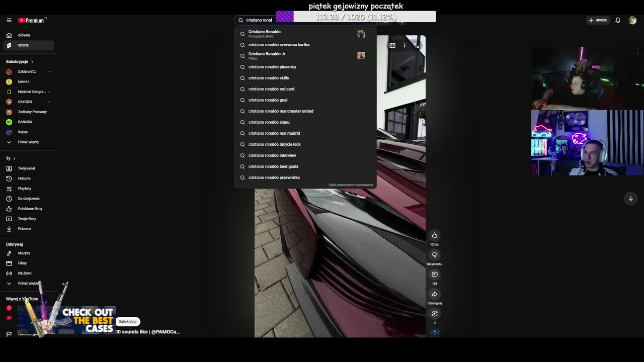Screen dimensions: 644x362
Task: Select suggestion cristiano ronaldo siuuu
Action: (x=305, y=122)
